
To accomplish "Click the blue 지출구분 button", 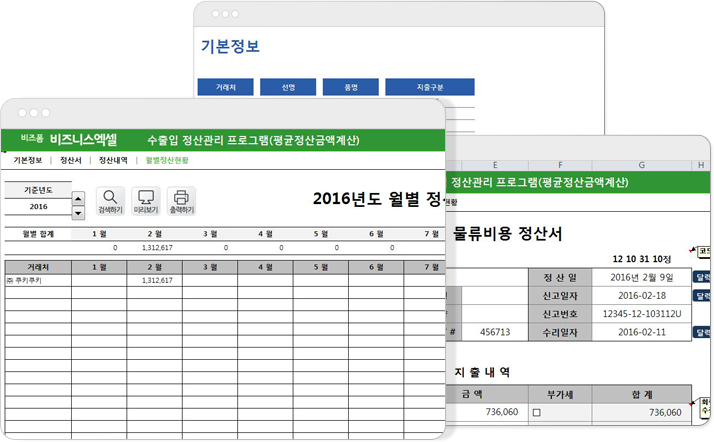I will click(x=430, y=87).
